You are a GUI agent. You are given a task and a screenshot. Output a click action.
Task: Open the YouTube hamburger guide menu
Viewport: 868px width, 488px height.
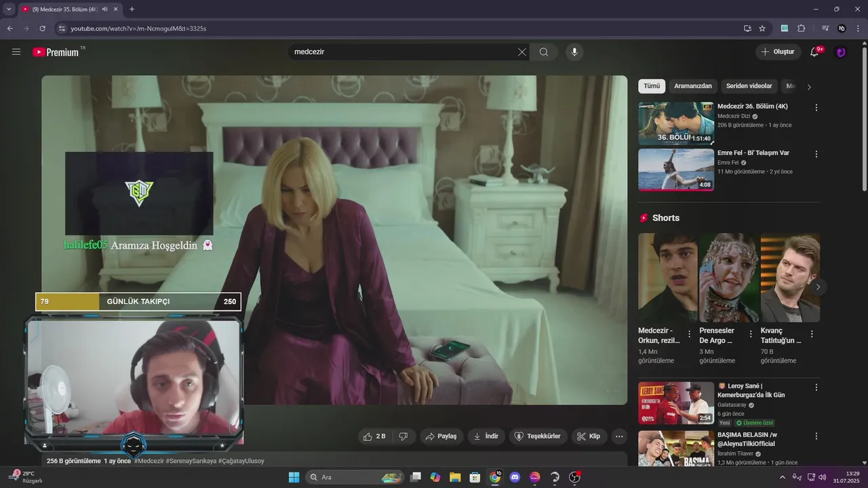click(16, 52)
